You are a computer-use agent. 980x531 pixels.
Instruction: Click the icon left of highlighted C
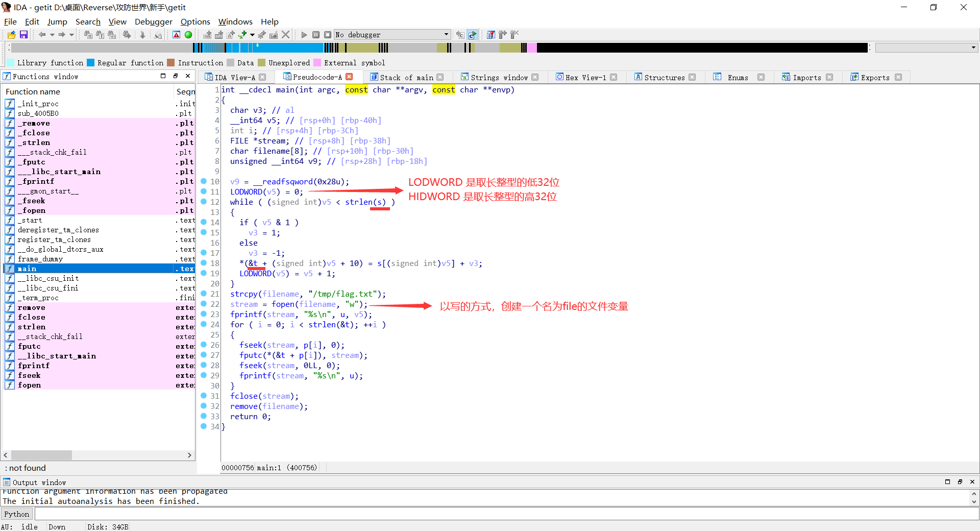[460, 35]
